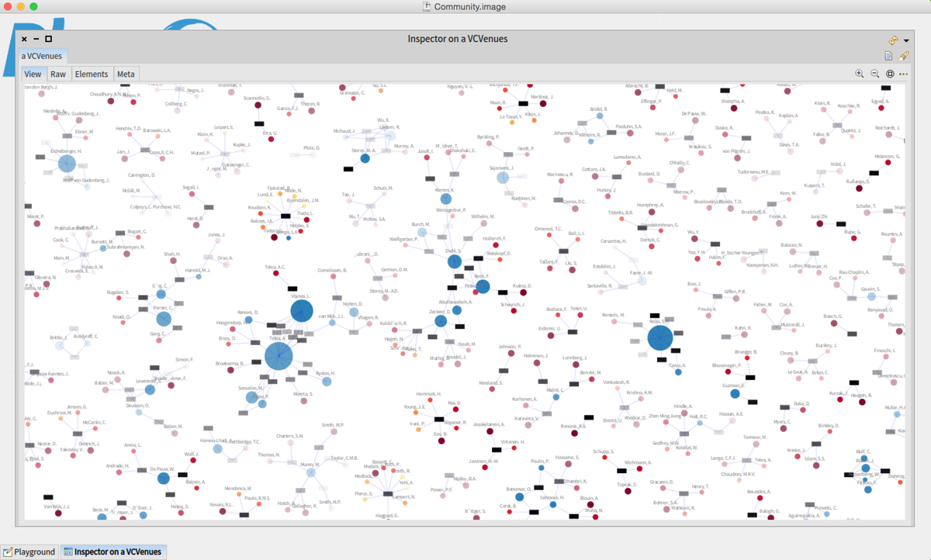Select the label 'Charters, S.M.'
931x560 pixels.
pos(290,436)
